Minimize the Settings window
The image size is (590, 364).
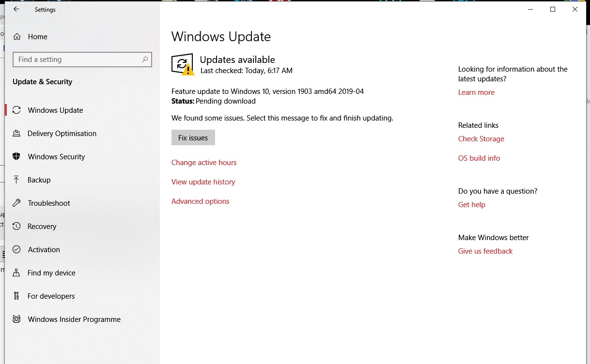(530, 9)
